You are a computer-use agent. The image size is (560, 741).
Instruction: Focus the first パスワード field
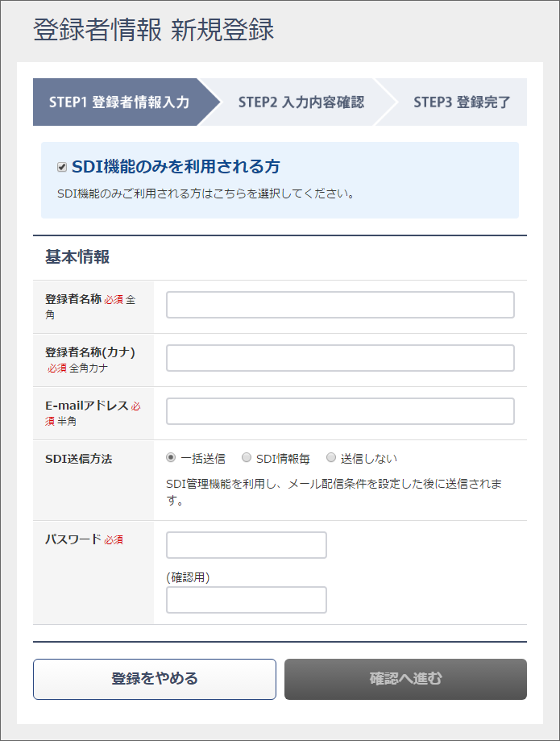click(246, 545)
